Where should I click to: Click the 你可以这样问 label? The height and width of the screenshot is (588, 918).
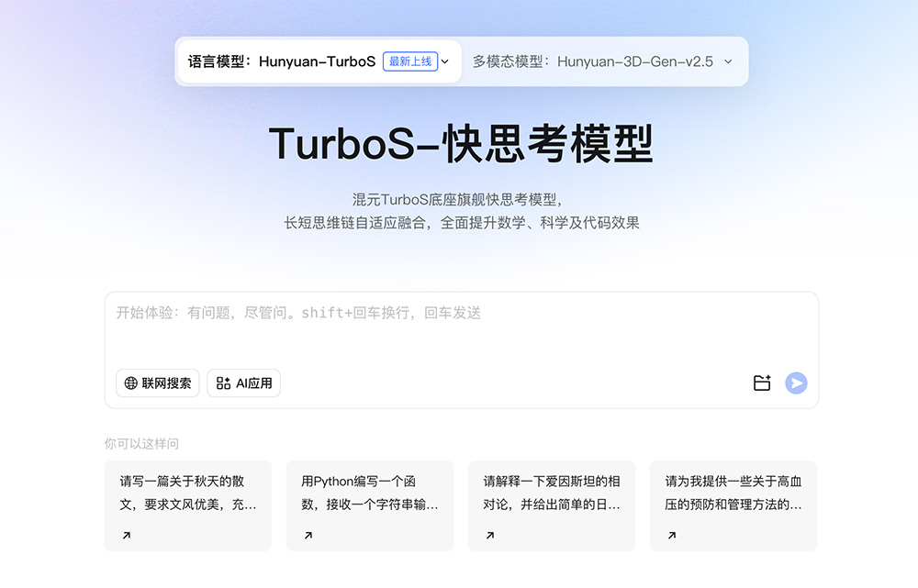tap(141, 443)
